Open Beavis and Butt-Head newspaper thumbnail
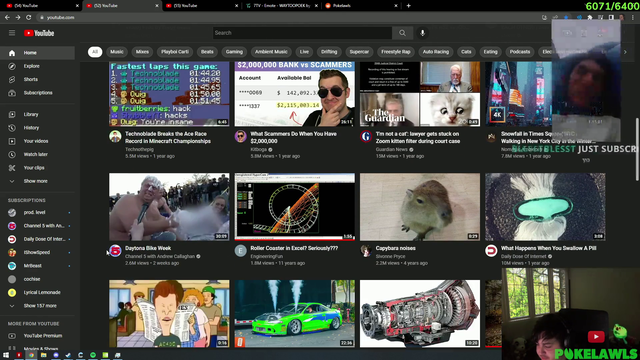 [x=169, y=313]
